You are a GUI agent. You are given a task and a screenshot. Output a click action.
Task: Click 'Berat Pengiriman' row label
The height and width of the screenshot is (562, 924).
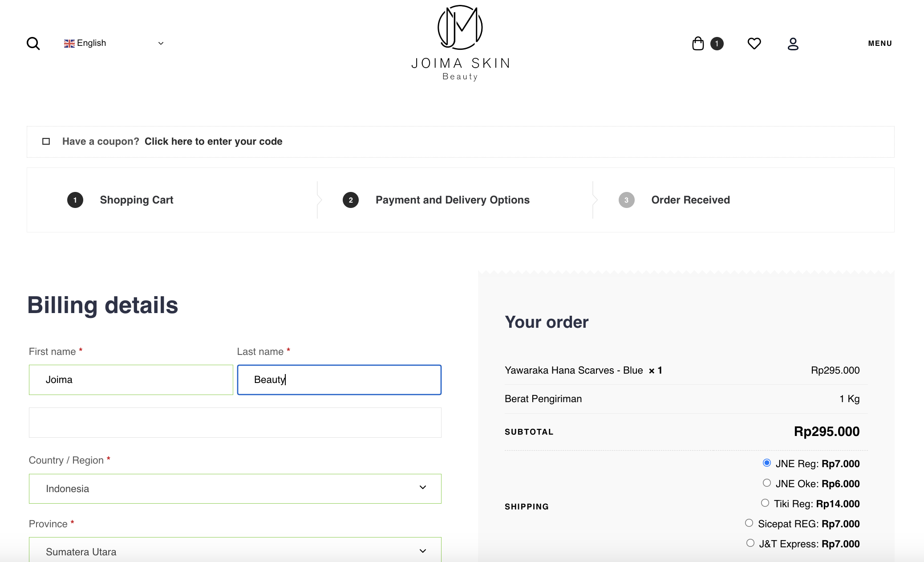(x=543, y=399)
